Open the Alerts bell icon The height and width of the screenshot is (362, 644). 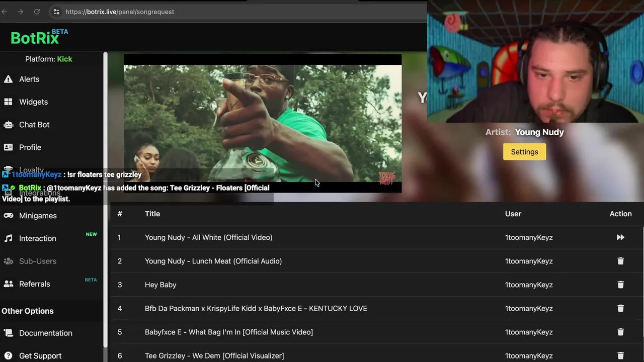(8, 79)
